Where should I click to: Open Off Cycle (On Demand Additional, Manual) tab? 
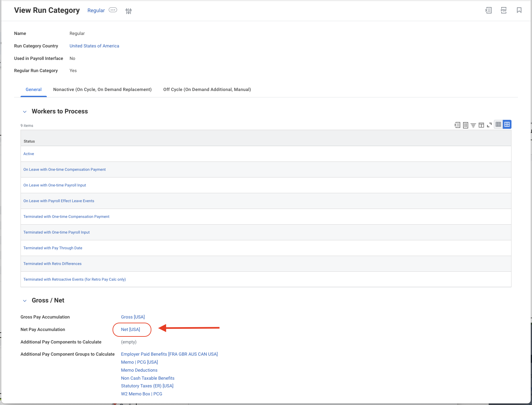[207, 89]
